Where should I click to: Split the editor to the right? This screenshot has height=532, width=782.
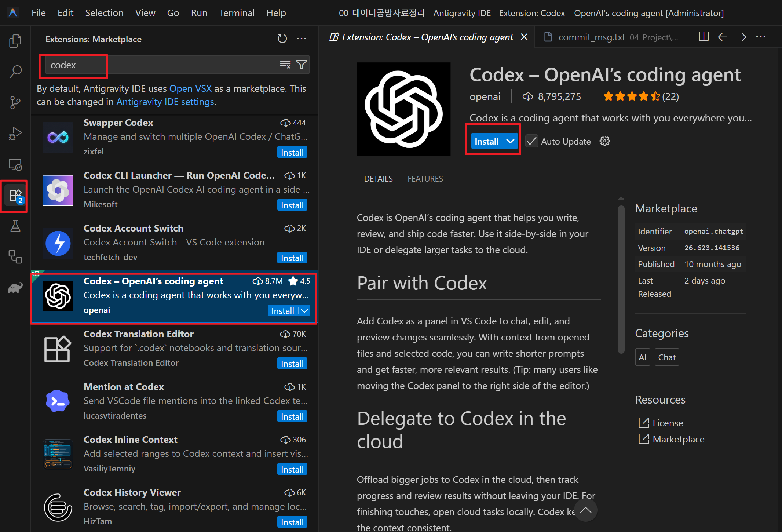704,37
